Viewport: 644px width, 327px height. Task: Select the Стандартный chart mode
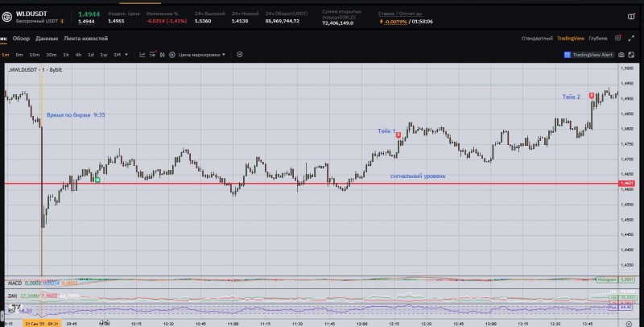point(537,38)
